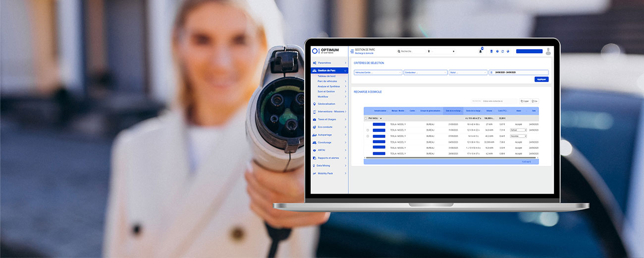Image resolution: width=644 pixels, height=258 pixels.
Task: Click the calendar icon in date field
Action: coord(491,72)
